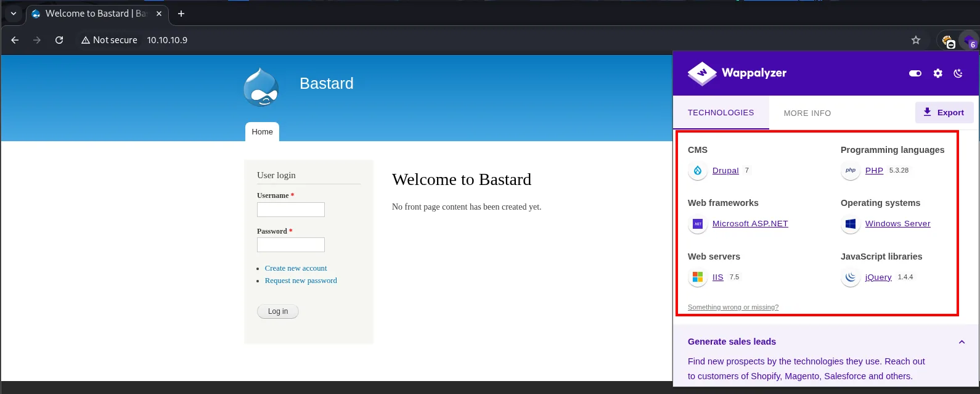Viewport: 980px width, 394px height.
Task: Click the IIS web server icon
Action: pyautogui.click(x=698, y=277)
